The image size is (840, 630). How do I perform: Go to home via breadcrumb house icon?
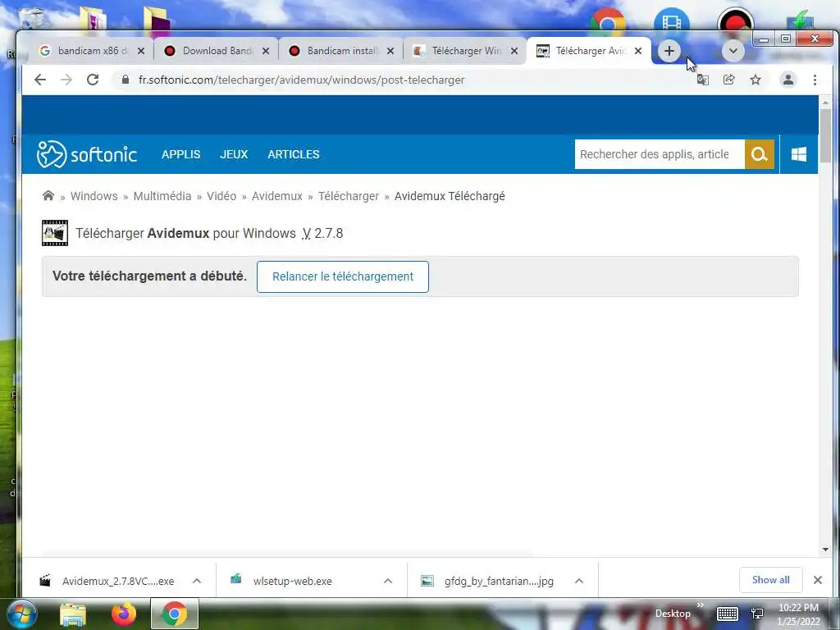click(x=48, y=195)
